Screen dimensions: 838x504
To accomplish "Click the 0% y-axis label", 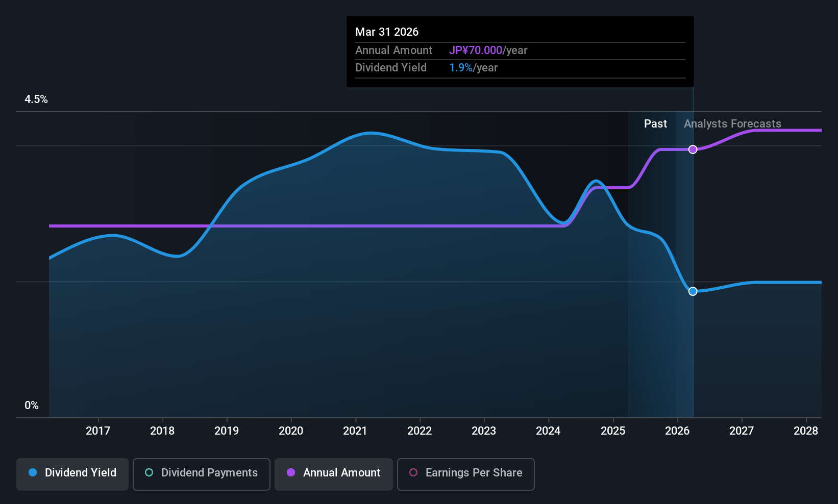I will (x=32, y=406).
